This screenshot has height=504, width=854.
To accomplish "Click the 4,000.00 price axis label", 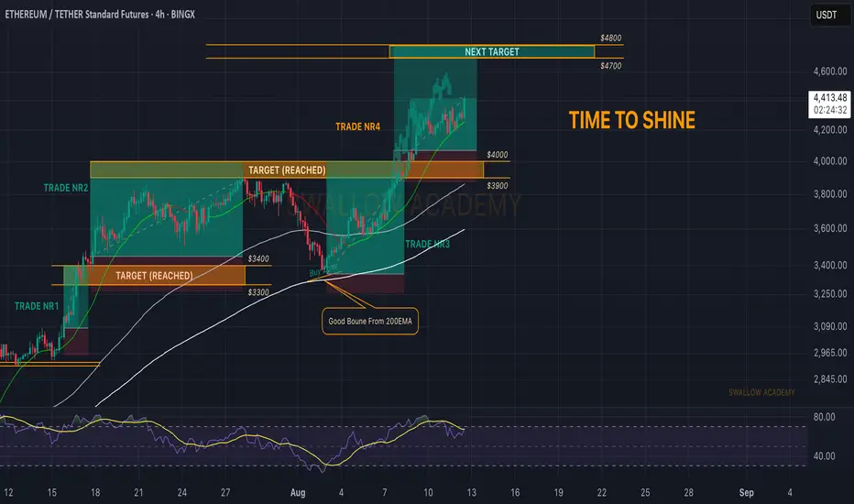I will [x=830, y=161].
